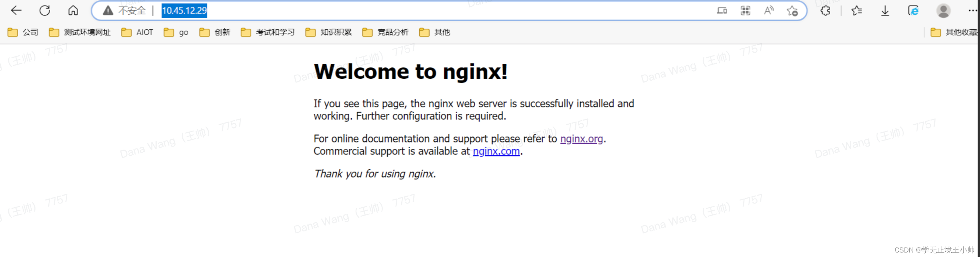Open the Downloads arrow icon
The width and height of the screenshot is (980, 257).
[x=885, y=11]
